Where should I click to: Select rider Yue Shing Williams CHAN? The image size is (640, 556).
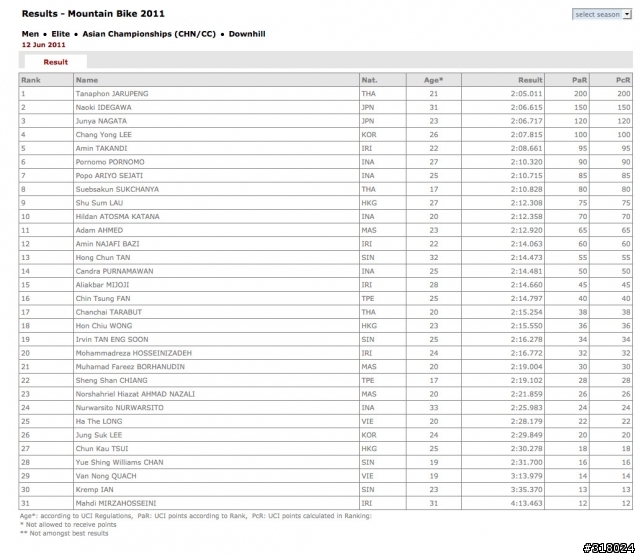pos(119,463)
